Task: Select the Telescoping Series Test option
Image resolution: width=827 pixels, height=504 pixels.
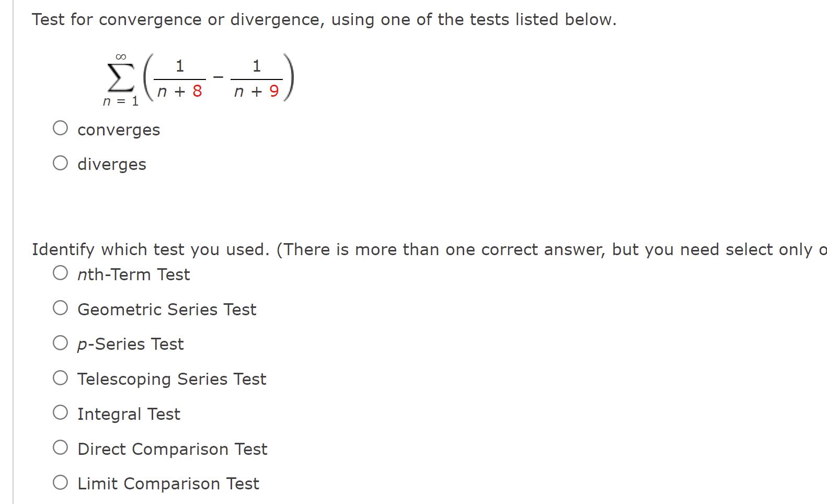Action: tap(60, 377)
